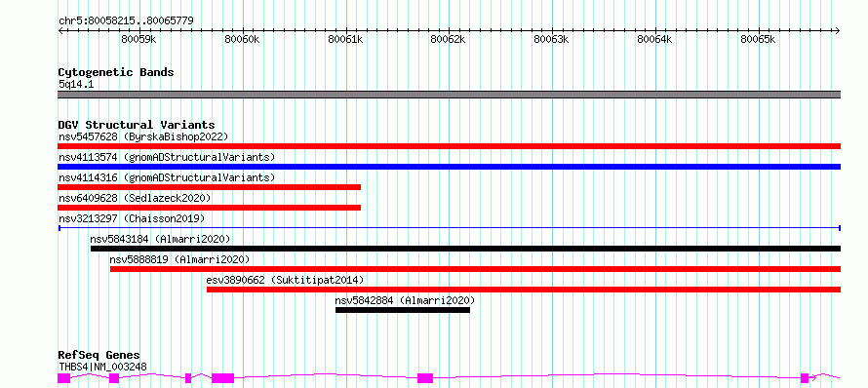This screenshot has height=388, width=868.
Task: Click the 80065k ruler tick label
Action: 758,39
